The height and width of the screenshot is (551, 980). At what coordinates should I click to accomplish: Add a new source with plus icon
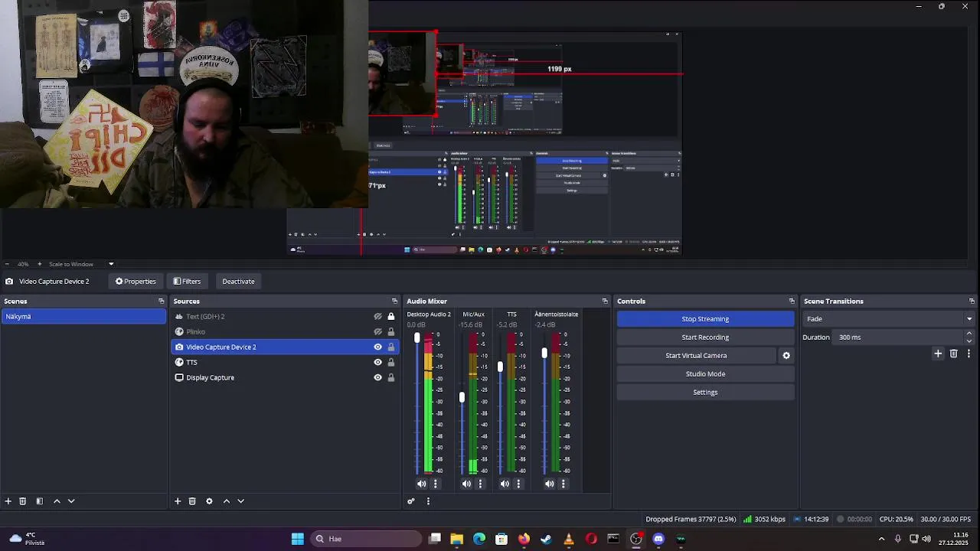coord(178,501)
